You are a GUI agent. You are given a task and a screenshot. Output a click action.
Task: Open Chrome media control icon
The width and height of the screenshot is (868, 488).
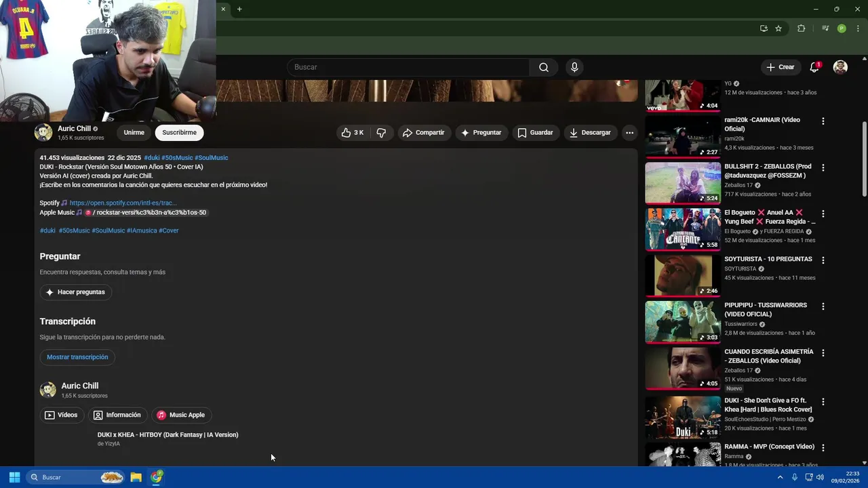coord(825,28)
